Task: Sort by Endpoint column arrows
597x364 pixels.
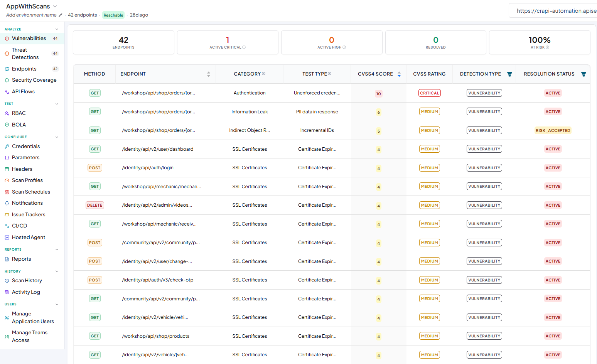Action: click(x=209, y=74)
